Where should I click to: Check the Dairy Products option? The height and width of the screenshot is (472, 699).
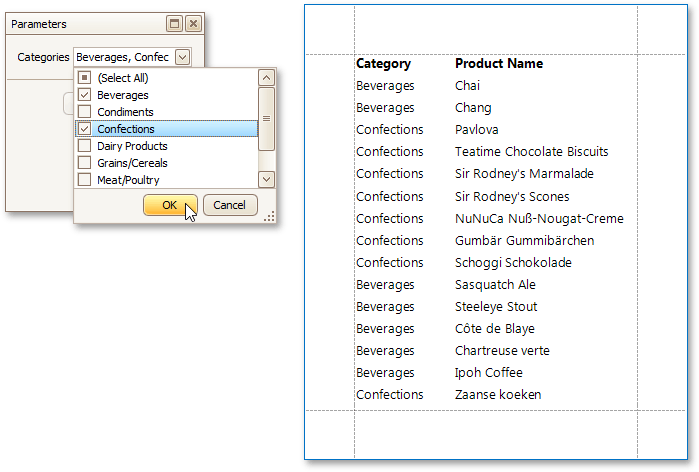tap(85, 146)
